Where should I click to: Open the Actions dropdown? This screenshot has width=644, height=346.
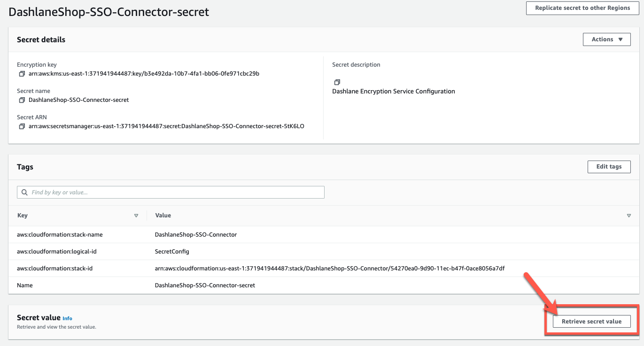pyautogui.click(x=606, y=39)
